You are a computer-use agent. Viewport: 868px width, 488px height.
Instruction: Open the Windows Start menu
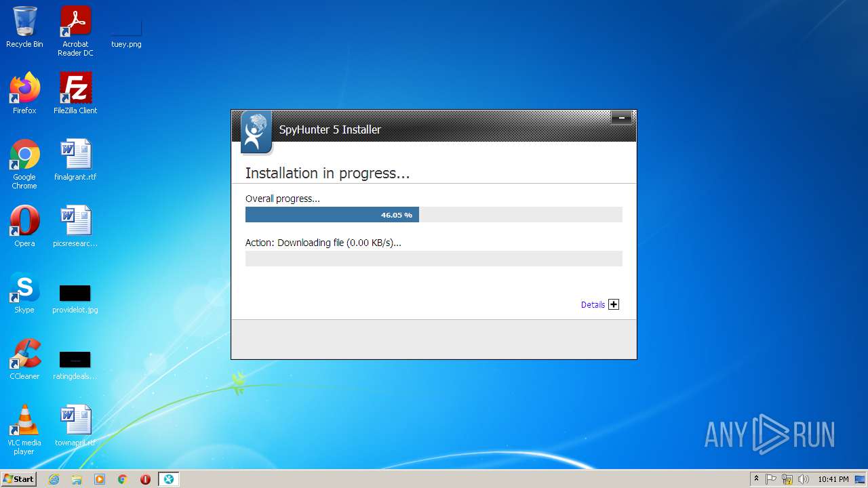(x=19, y=479)
